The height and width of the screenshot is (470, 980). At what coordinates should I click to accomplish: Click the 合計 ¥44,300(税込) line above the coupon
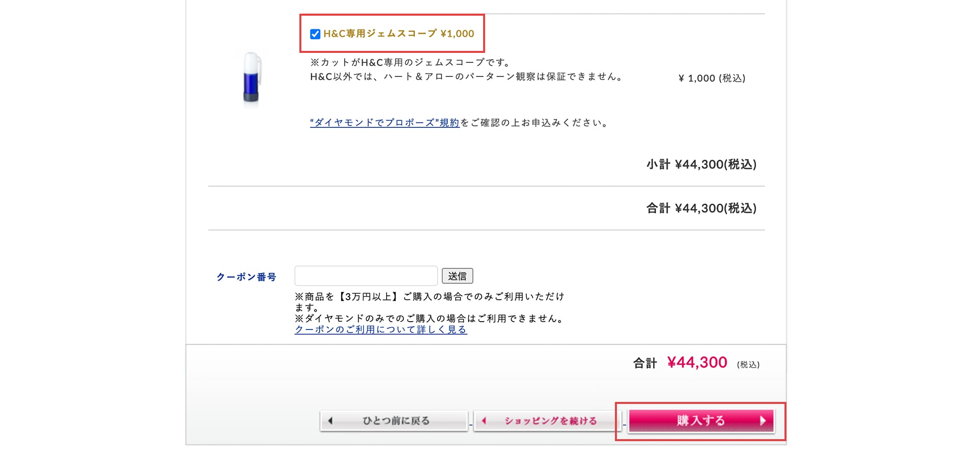(701, 209)
